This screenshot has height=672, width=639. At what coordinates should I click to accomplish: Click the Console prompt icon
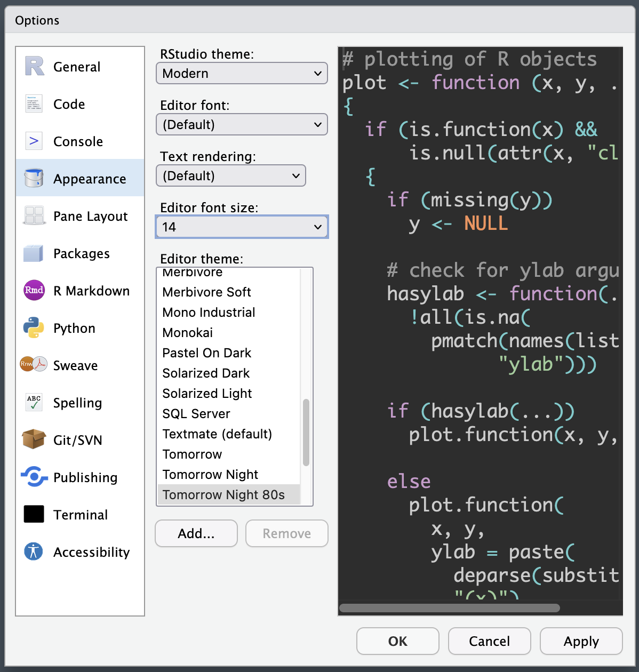[34, 141]
